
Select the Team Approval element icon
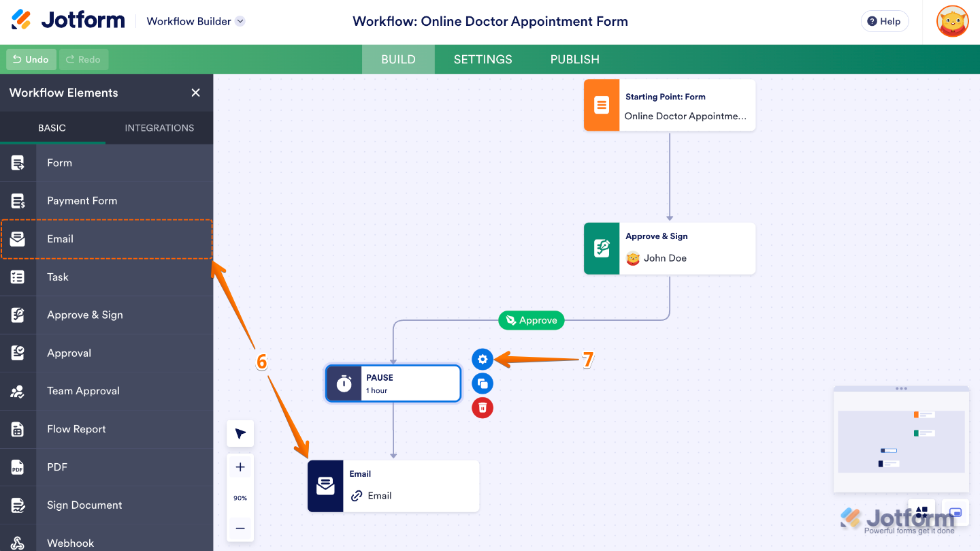(18, 390)
